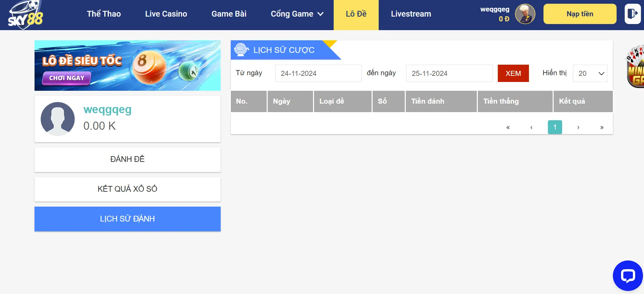Click the weqgqeg username in header
Image resolution: width=644 pixels, height=294 pixels.
pyautogui.click(x=495, y=9)
